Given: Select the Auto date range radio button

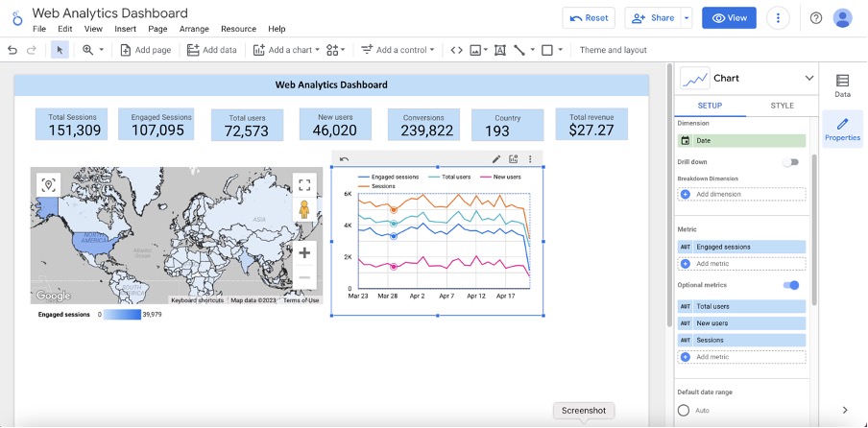Looking at the screenshot, I should (x=684, y=411).
